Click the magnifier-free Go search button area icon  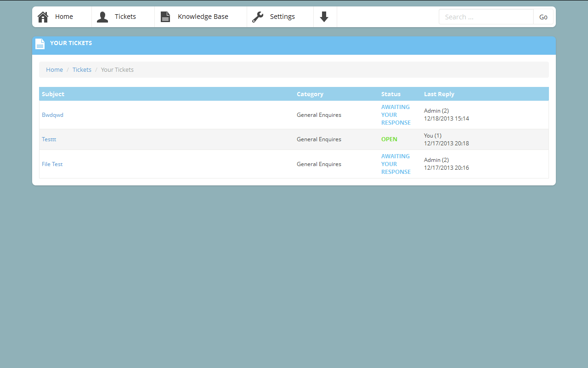click(543, 17)
